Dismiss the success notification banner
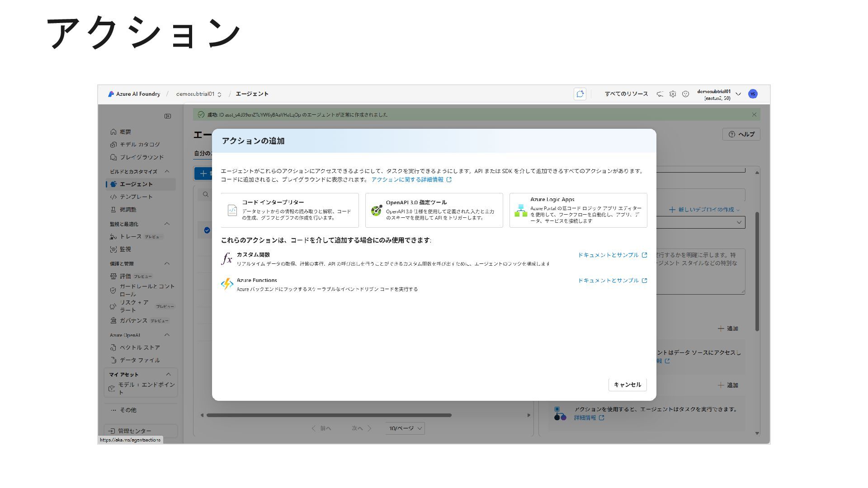This screenshot has height=488, width=868. click(754, 115)
